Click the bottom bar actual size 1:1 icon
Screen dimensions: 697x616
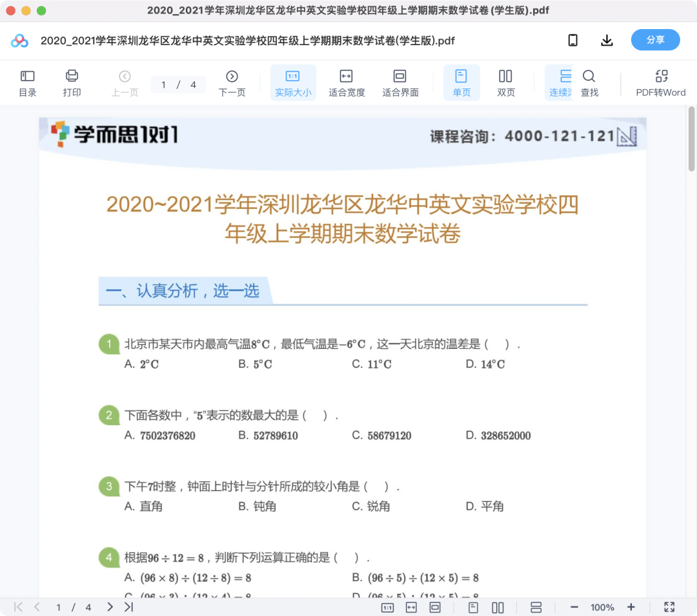(x=387, y=608)
